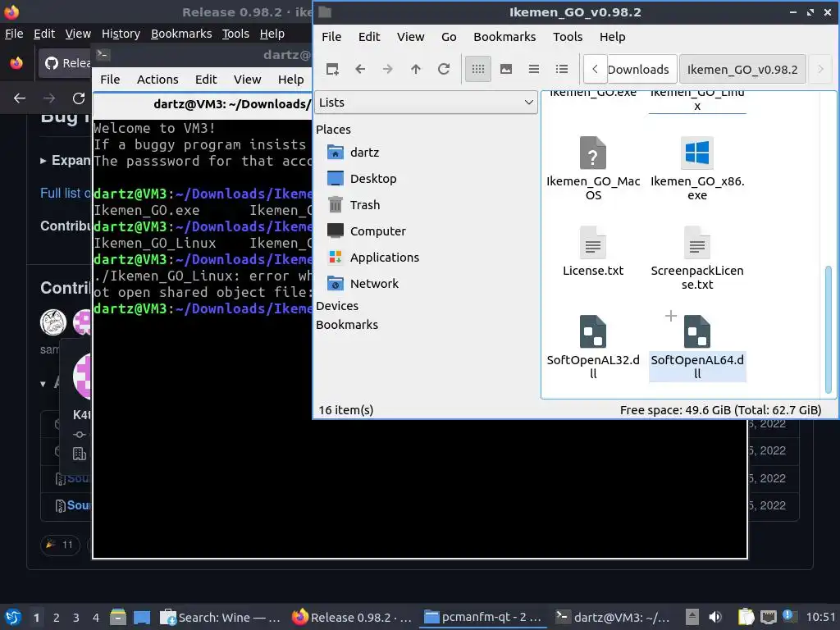Click party reaction count 11 in Firefox
The width and height of the screenshot is (840, 630).
[x=60, y=545]
